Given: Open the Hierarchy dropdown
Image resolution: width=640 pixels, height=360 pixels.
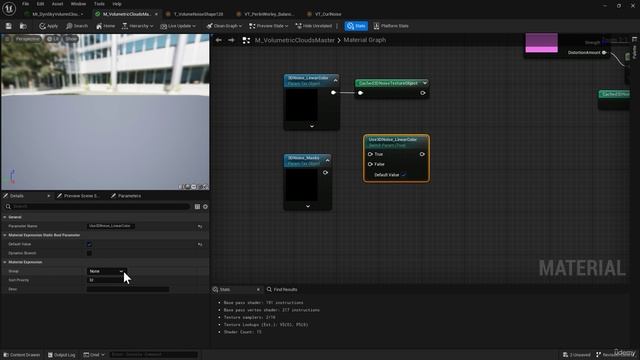Looking at the screenshot, I should [x=138, y=26].
